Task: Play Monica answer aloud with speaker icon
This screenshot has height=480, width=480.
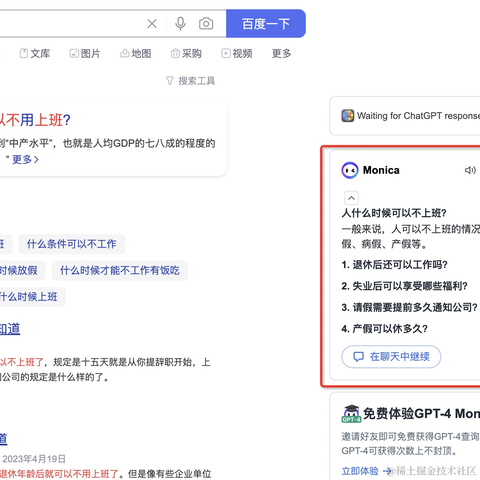Action: point(470,170)
